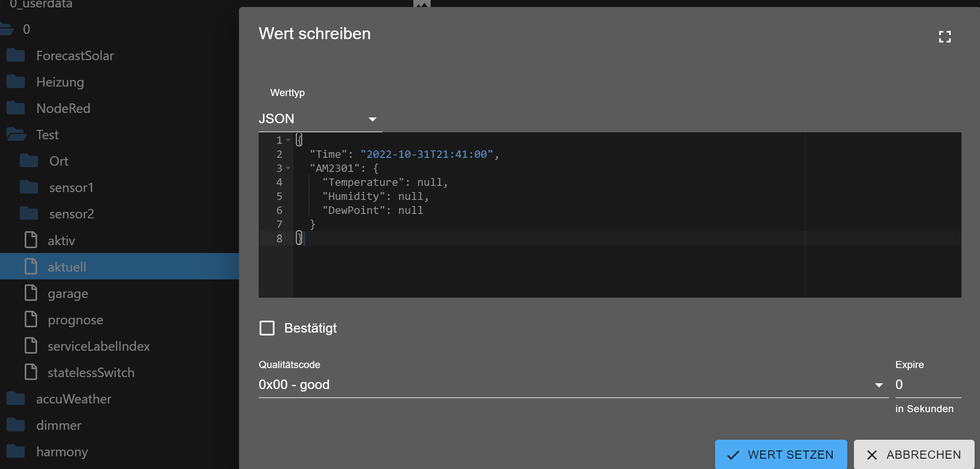
Task: Open the ForecastSolar folder icon
Action: [x=16, y=55]
